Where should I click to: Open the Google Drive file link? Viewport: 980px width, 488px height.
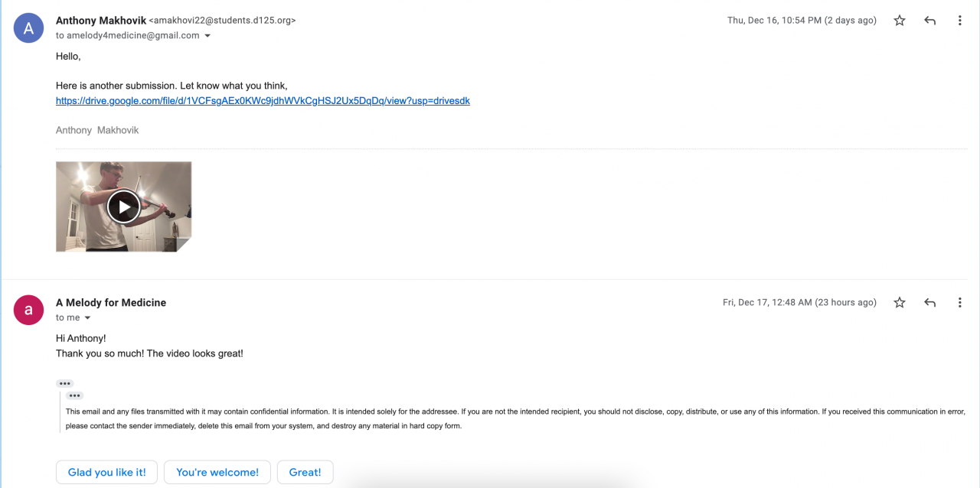263,101
